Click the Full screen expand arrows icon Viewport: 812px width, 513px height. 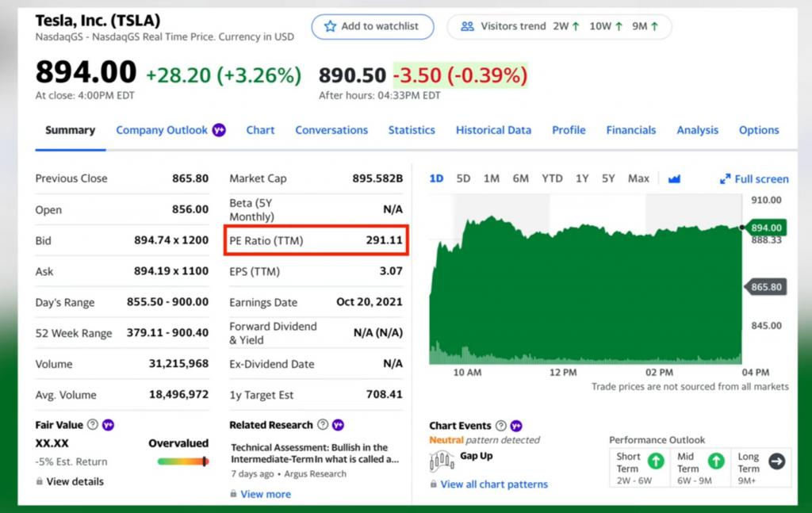coord(725,179)
